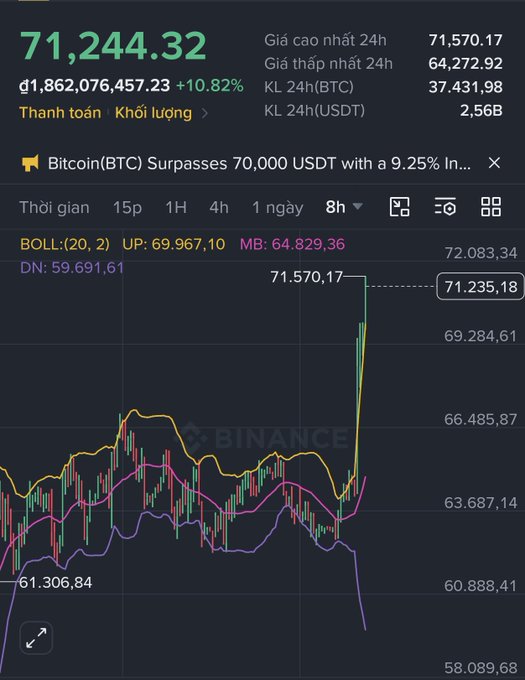
Task: Tap the MB: 64.829,36 value
Action: pos(292,244)
